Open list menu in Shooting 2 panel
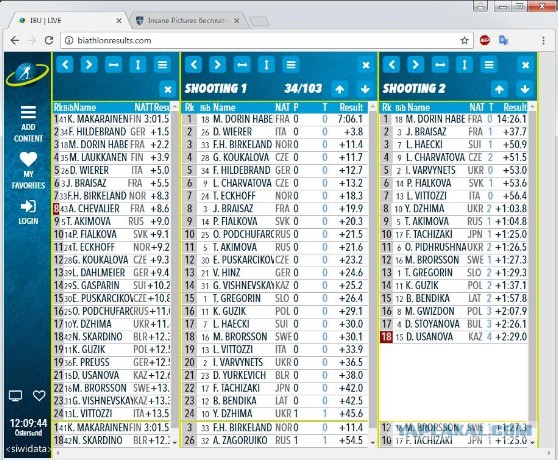The height and width of the screenshot is (460, 558). (x=489, y=65)
